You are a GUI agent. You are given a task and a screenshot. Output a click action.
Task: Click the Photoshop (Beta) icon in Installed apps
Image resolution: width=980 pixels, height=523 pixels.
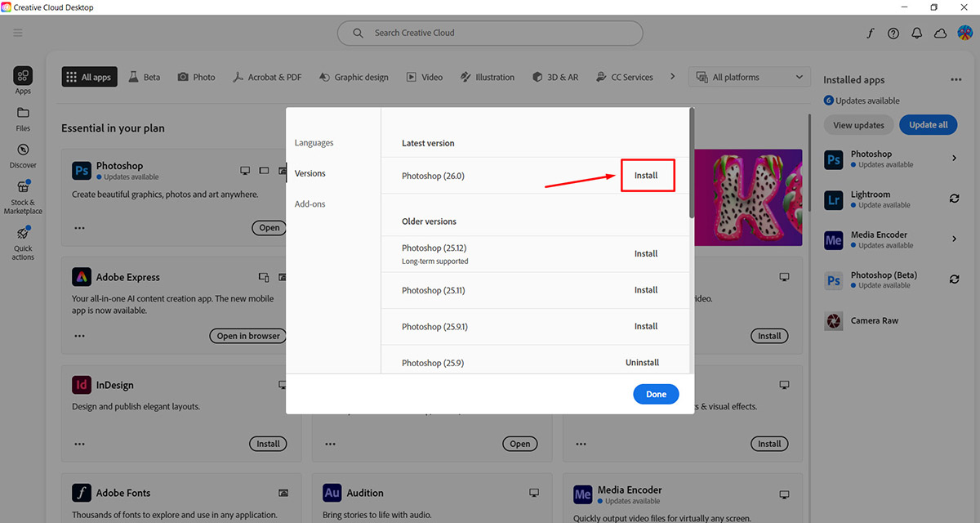tap(834, 280)
